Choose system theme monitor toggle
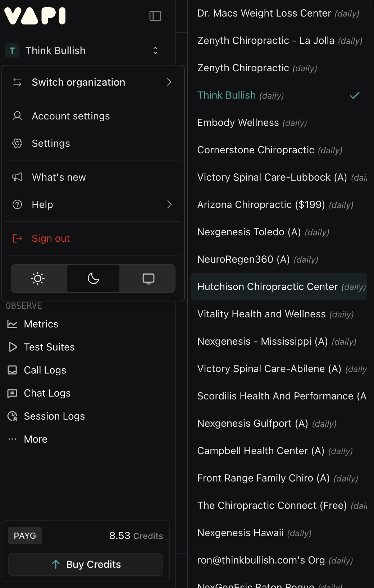Image resolution: width=374 pixels, height=588 pixels. [x=148, y=279]
